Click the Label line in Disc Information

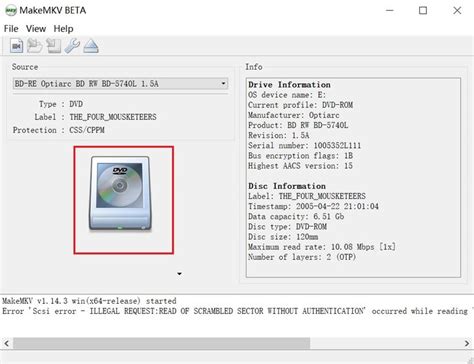click(307, 196)
